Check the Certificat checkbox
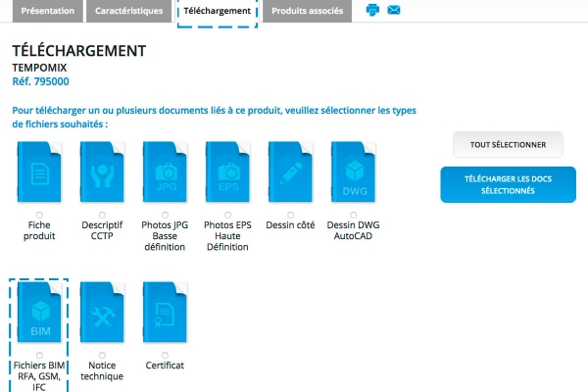 pyautogui.click(x=165, y=355)
